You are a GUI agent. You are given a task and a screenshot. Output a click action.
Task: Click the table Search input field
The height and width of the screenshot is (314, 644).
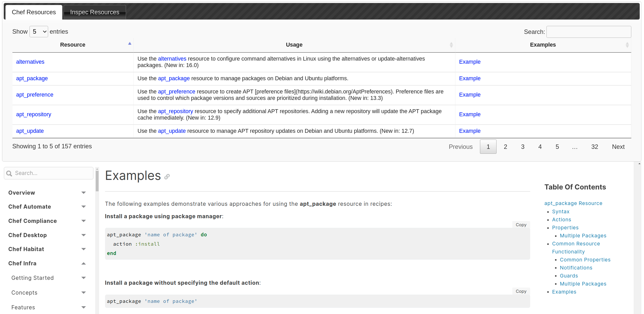(588, 32)
